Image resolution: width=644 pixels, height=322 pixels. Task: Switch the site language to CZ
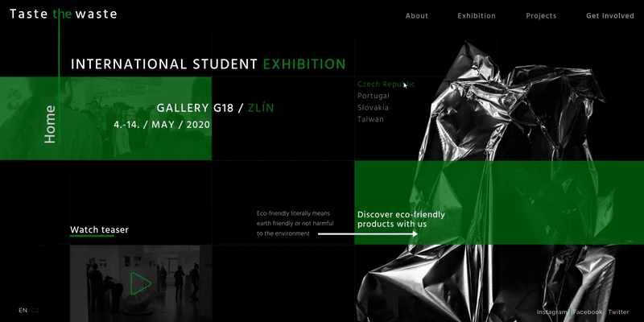(x=35, y=311)
